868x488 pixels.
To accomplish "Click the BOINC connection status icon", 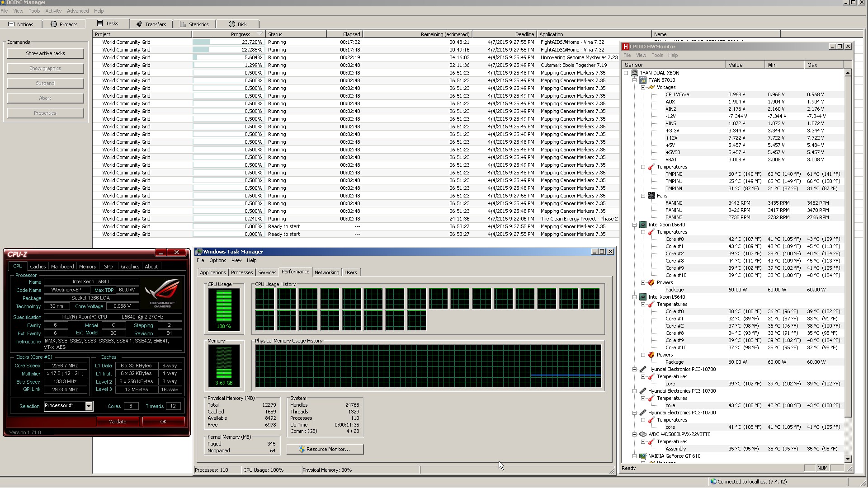I will 713,482.
